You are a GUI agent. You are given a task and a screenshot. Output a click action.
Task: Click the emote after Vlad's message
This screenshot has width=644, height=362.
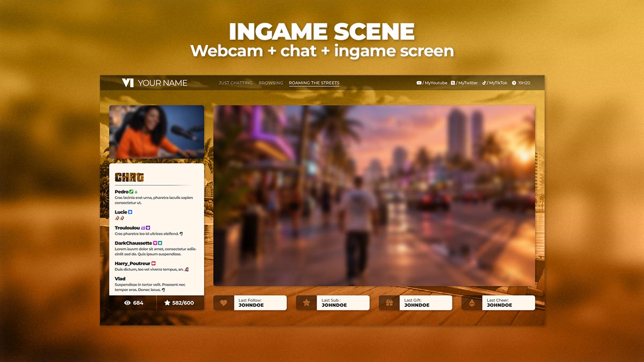pos(163,290)
